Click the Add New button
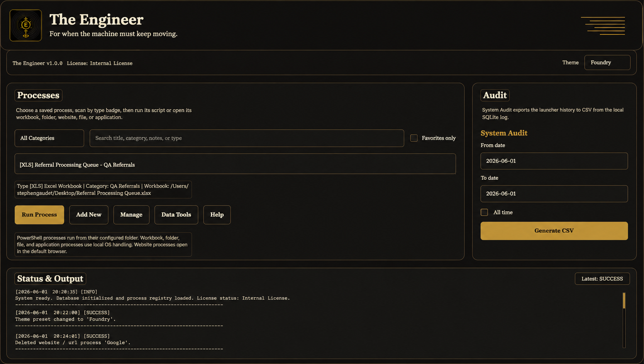Screen dimensions: 644x364 coord(89,215)
